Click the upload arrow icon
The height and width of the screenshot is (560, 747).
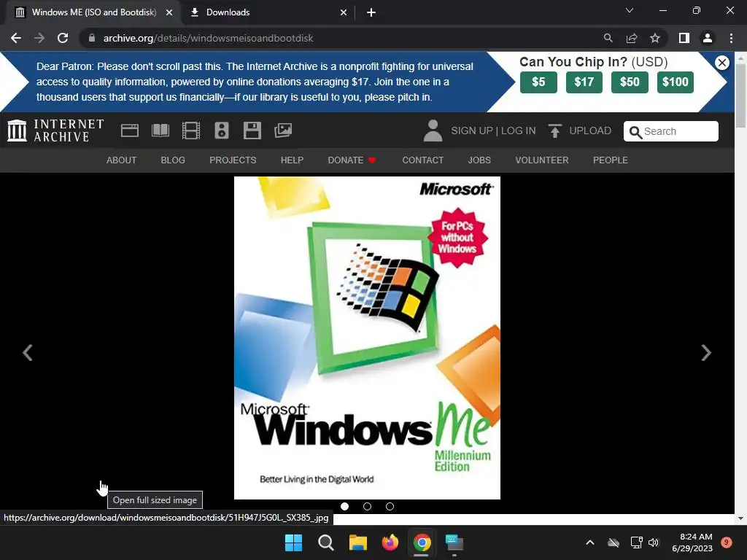click(x=554, y=131)
